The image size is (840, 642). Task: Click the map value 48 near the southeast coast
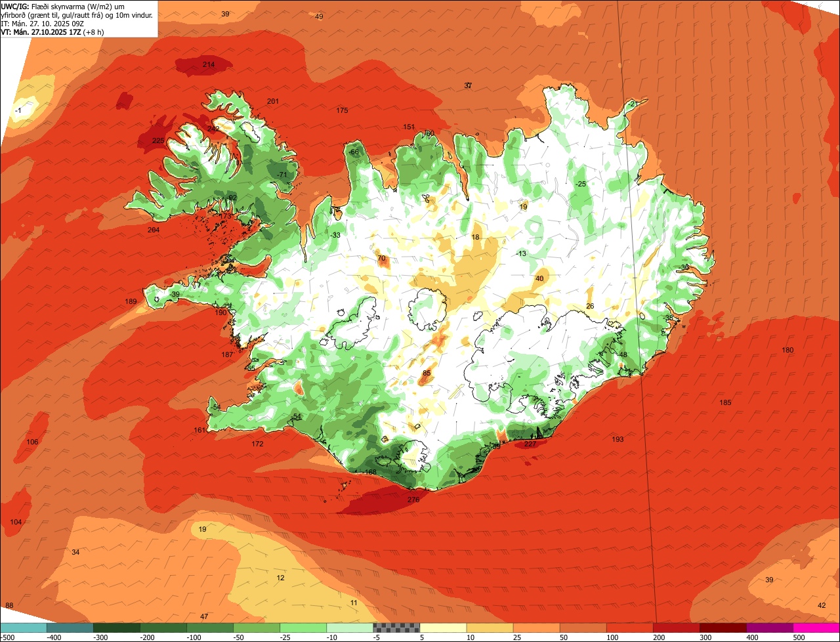point(623,355)
